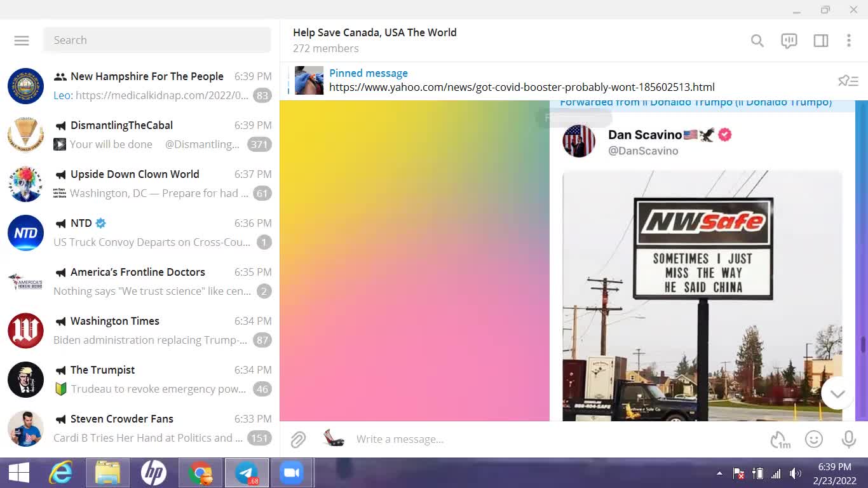Viewport: 868px width, 488px height.
Task: Open the Windows Start button
Action: pyautogui.click(x=18, y=473)
